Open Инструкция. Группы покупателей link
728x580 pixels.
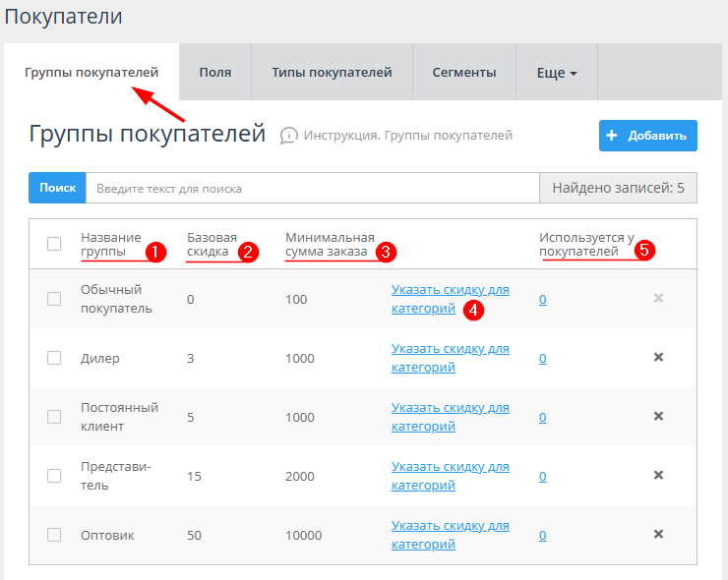click(407, 136)
